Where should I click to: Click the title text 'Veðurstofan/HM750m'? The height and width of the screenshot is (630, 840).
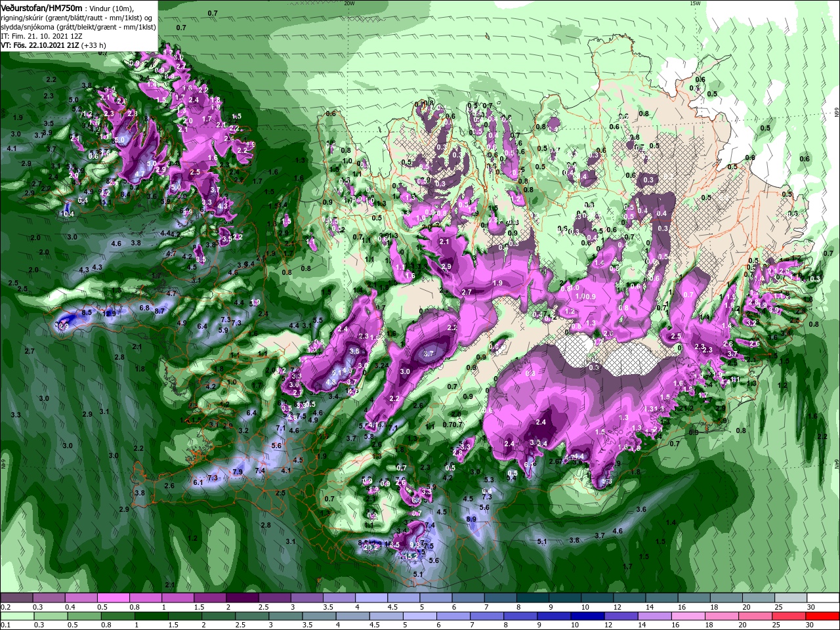42,9
